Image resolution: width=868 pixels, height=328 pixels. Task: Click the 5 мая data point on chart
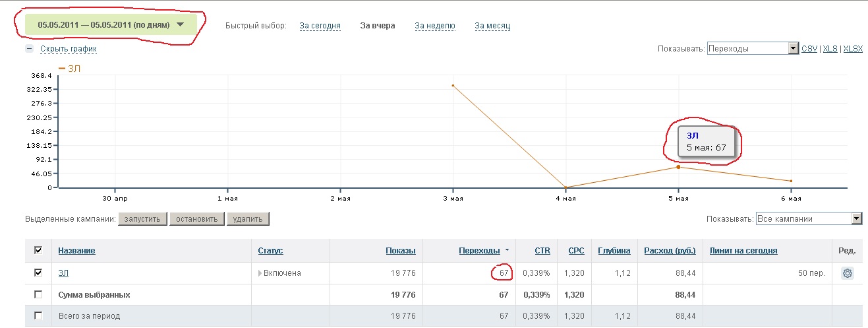pos(678,167)
